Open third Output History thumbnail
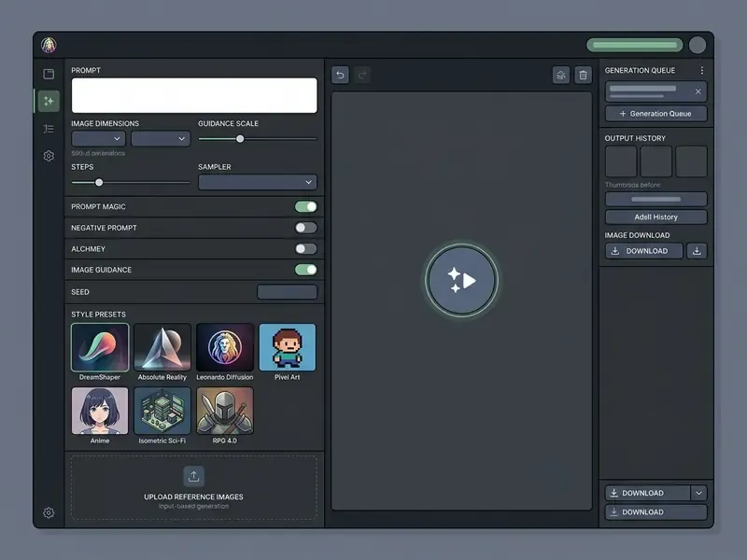747x560 pixels. [x=691, y=161]
